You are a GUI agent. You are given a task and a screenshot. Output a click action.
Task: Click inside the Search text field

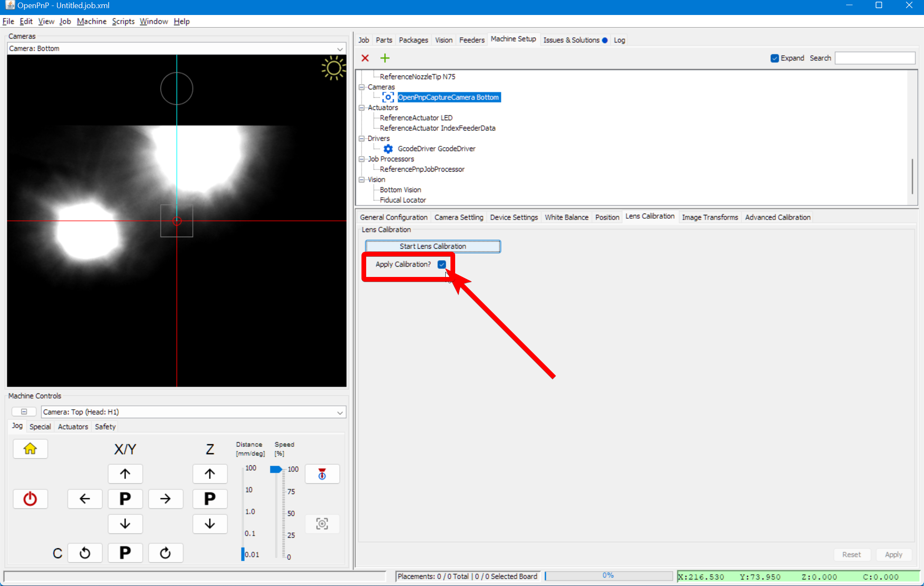(x=874, y=58)
